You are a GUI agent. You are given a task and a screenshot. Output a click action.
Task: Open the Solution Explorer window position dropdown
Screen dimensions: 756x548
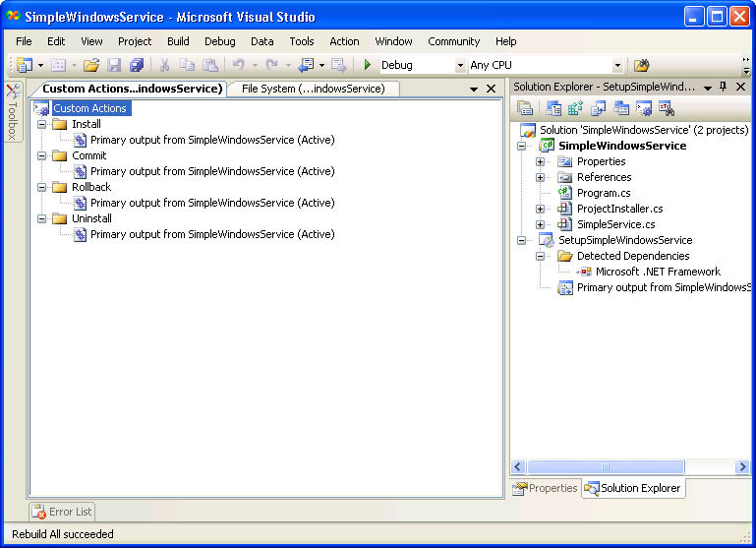click(708, 88)
